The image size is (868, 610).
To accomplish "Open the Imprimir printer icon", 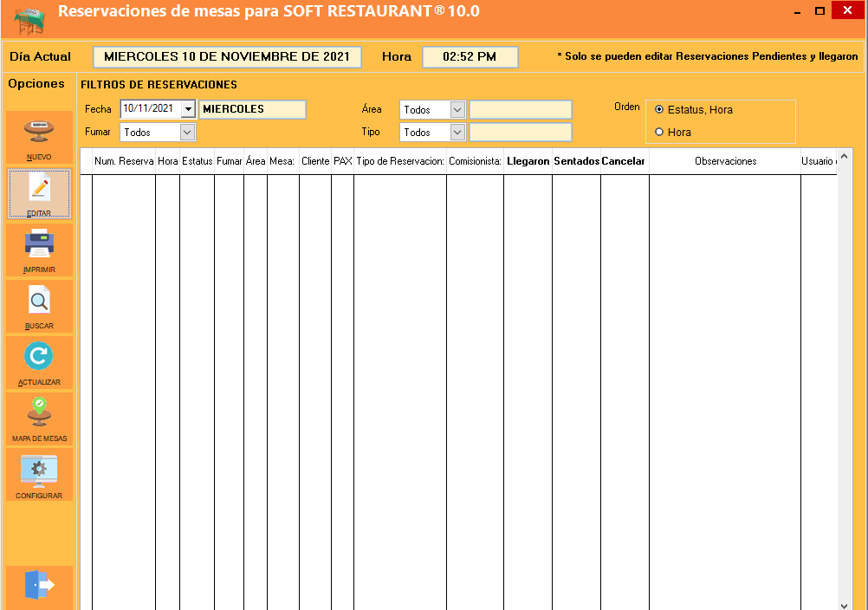I will pyautogui.click(x=39, y=244).
